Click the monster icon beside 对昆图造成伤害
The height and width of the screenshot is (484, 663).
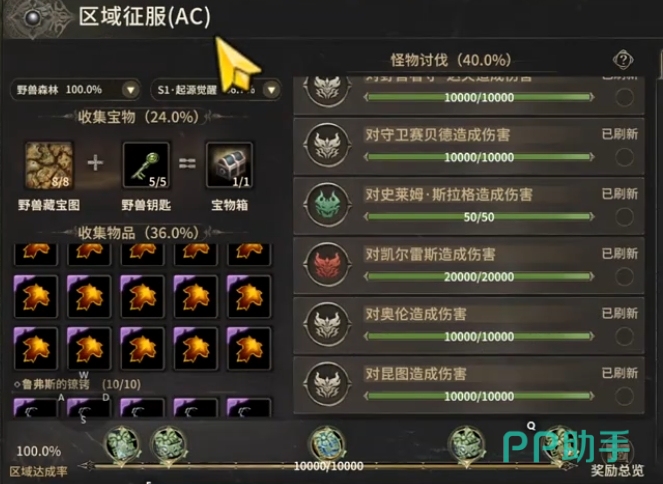click(x=328, y=384)
